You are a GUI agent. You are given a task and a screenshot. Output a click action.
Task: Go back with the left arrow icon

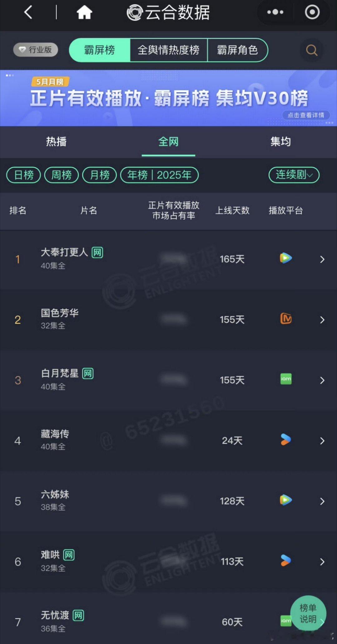pos(28,12)
